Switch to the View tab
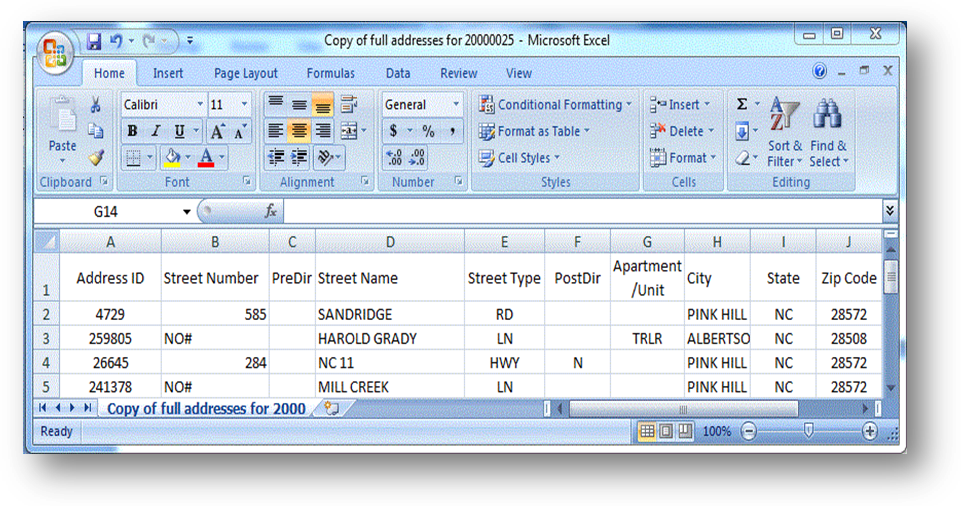Image resolution: width=961 pixels, height=506 pixels. click(x=518, y=73)
